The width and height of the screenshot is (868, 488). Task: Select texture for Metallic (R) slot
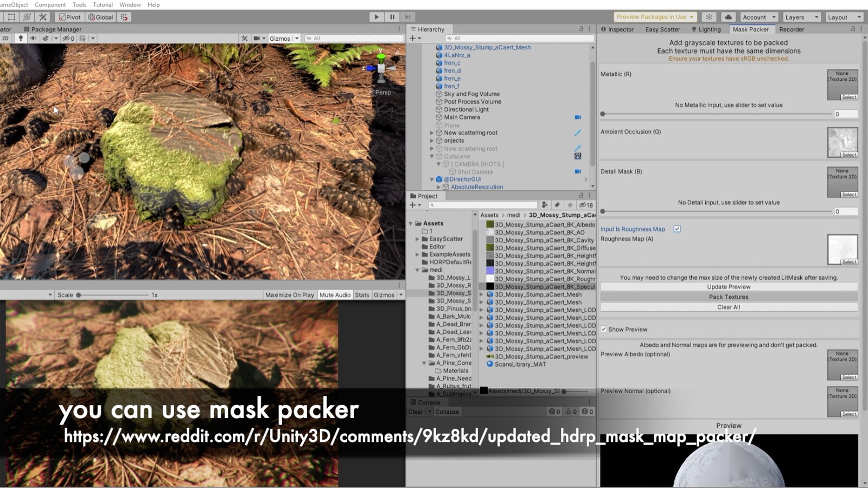(x=849, y=97)
